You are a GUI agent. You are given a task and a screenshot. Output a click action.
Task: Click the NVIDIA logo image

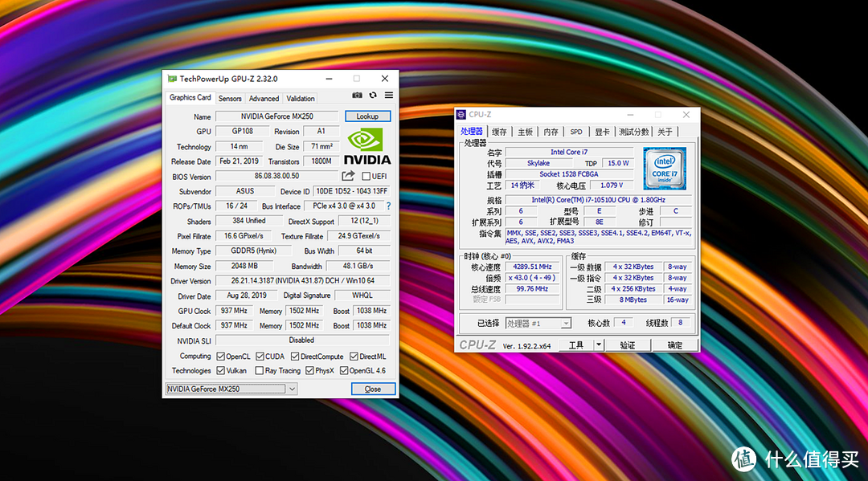point(367,146)
